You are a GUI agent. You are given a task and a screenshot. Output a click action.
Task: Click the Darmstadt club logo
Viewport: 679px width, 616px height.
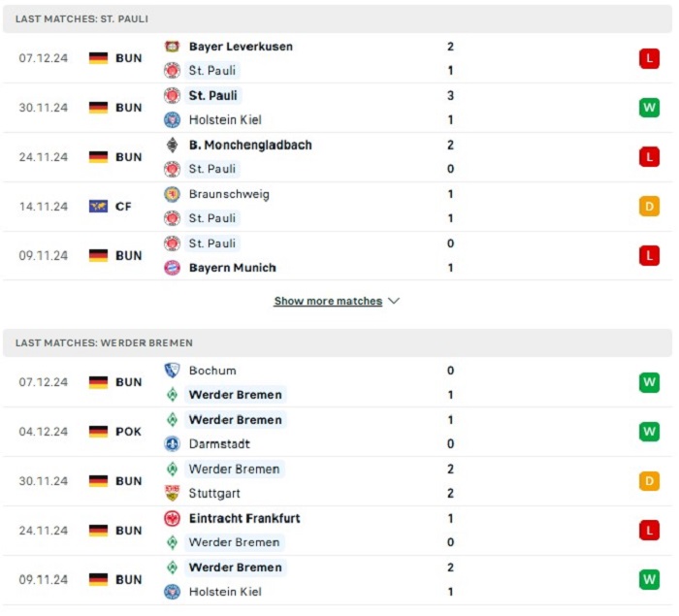[172, 443]
